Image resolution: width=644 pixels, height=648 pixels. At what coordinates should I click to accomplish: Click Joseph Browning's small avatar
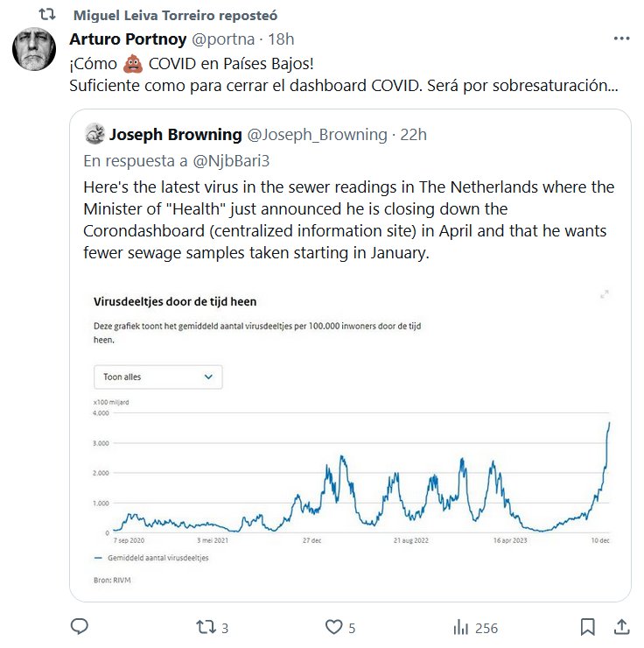coord(94,134)
